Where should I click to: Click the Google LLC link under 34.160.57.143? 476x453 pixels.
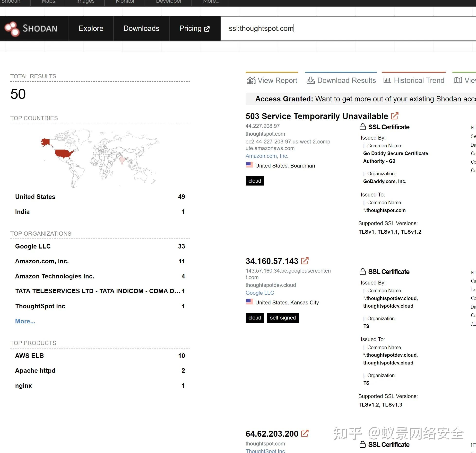click(x=260, y=293)
